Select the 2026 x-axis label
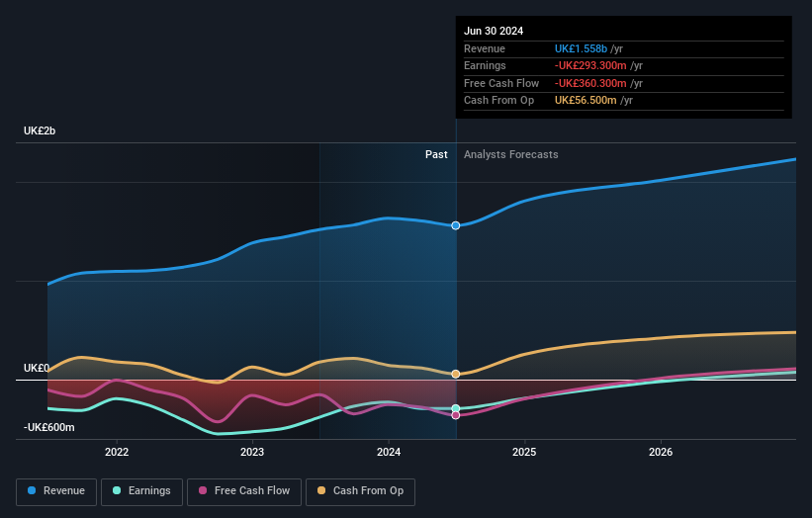 [x=661, y=452]
